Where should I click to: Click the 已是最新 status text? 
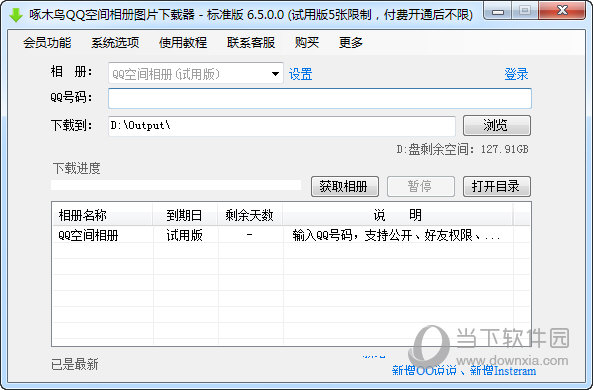tap(75, 364)
